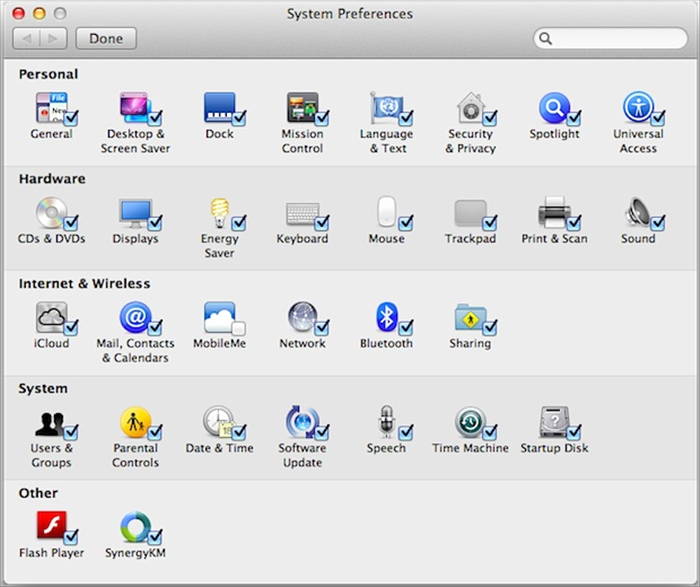This screenshot has width=700, height=587.
Task: Click the Done button
Action: click(x=106, y=38)
